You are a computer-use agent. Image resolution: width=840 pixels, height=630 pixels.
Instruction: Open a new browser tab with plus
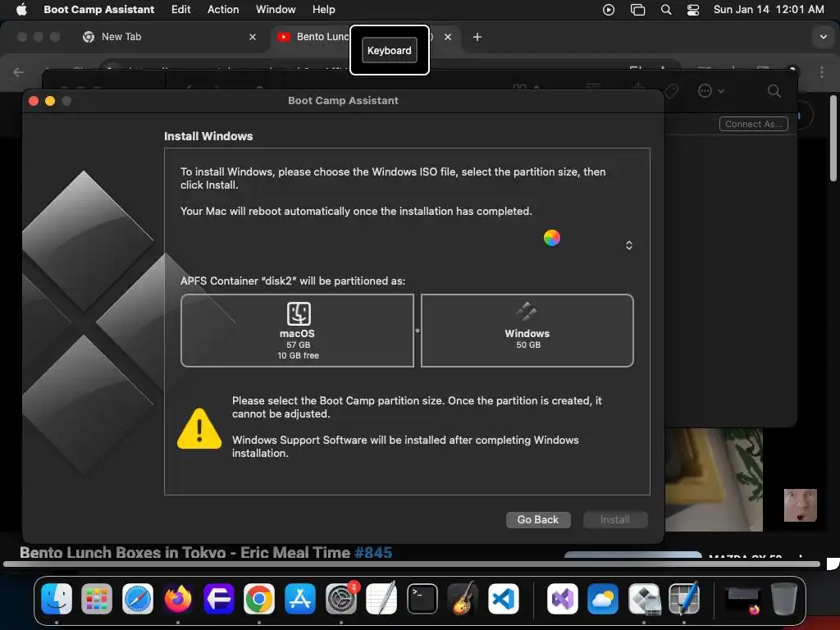(x=477, y=36)
